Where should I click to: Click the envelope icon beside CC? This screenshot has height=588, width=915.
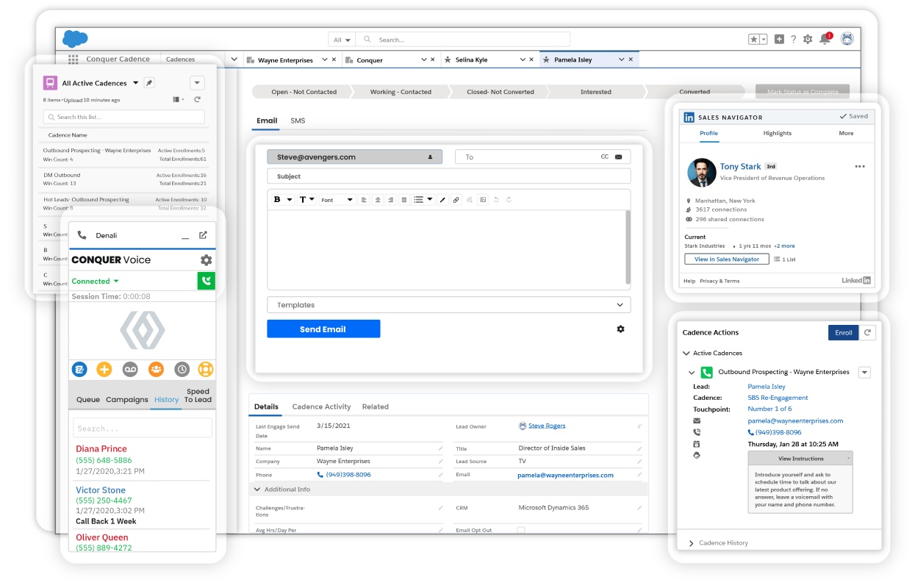[x=618, y=157]
